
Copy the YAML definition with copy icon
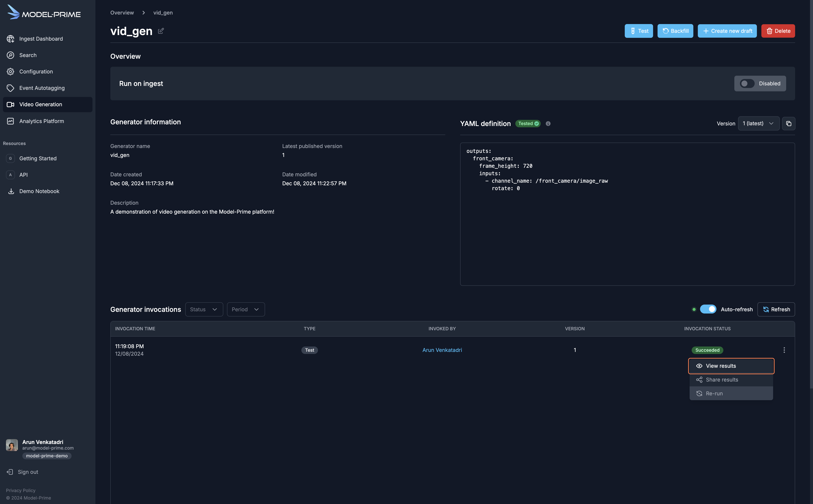(x=788, y=123)
